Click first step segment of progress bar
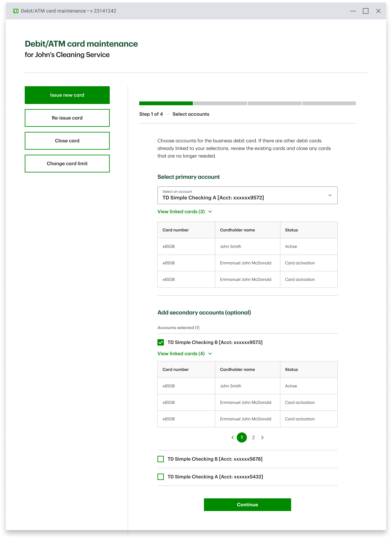This screenshot has height=544, width=392. coord(166,103)
